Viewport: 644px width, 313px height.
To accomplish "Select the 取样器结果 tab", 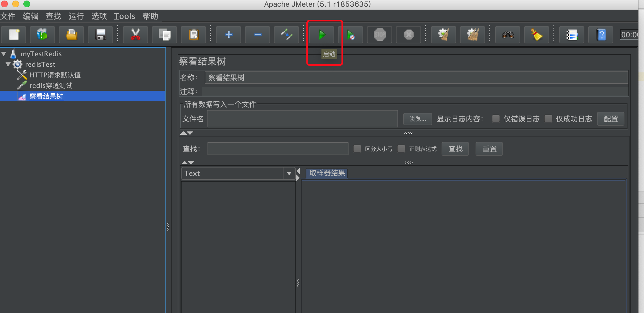I will 327,173.
